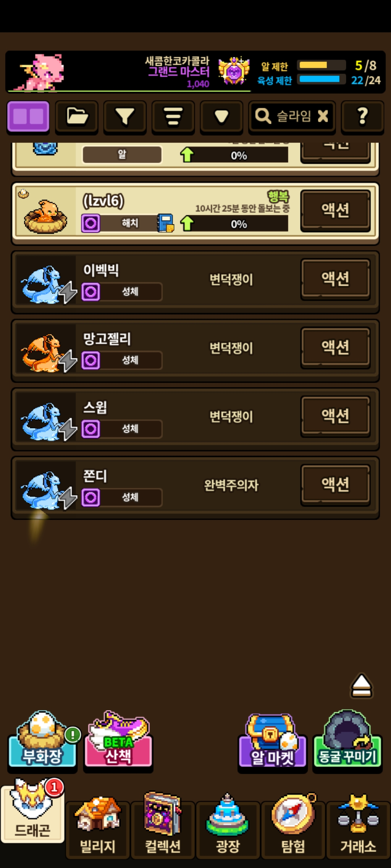The width and height of the screenshot is (391, 868).
Task: Switch to the 빌리지 tab
Action: (98, 827)
